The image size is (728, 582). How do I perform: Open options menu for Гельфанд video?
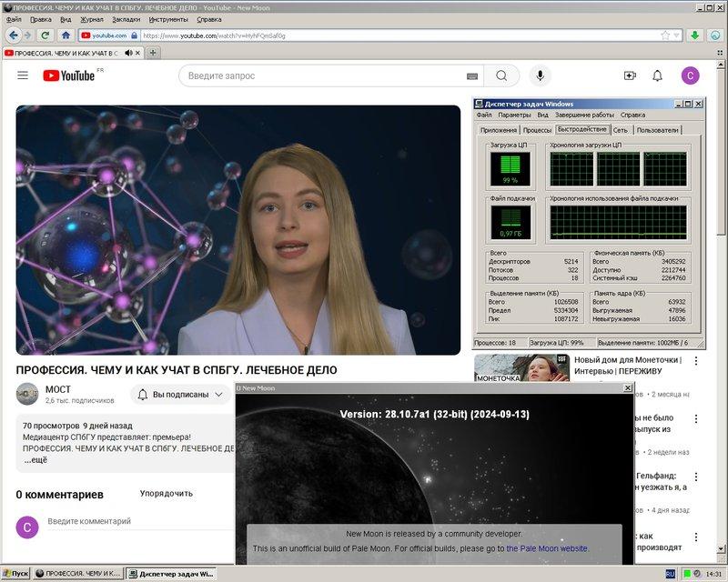click(x=696, y=477)
